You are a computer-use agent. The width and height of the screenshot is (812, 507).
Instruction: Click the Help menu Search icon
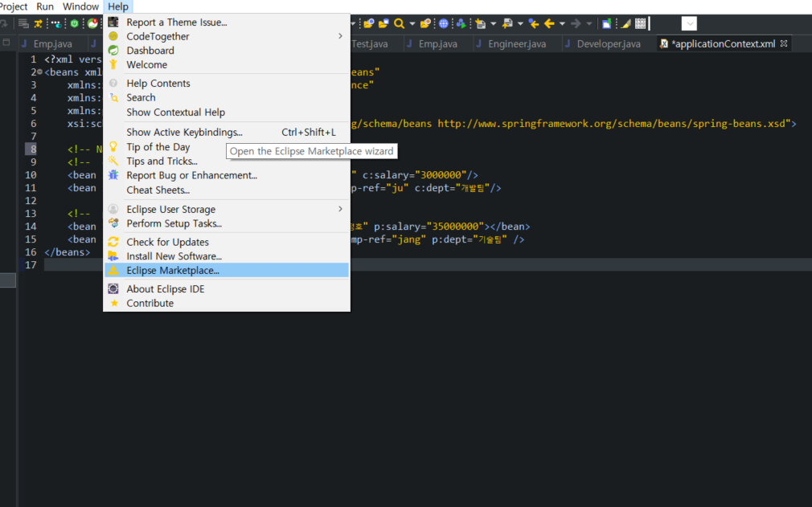(114, 97)
